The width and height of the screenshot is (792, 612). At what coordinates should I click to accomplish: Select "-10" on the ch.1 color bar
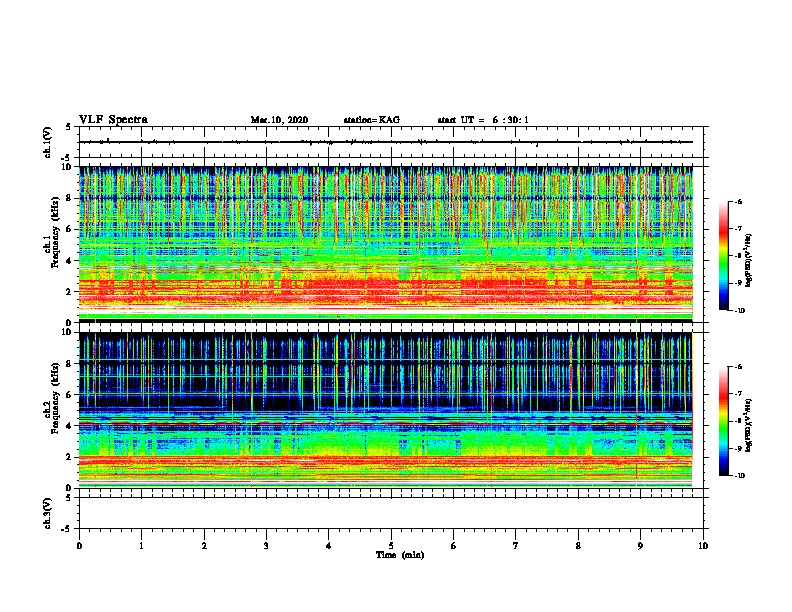coord(739,311)
